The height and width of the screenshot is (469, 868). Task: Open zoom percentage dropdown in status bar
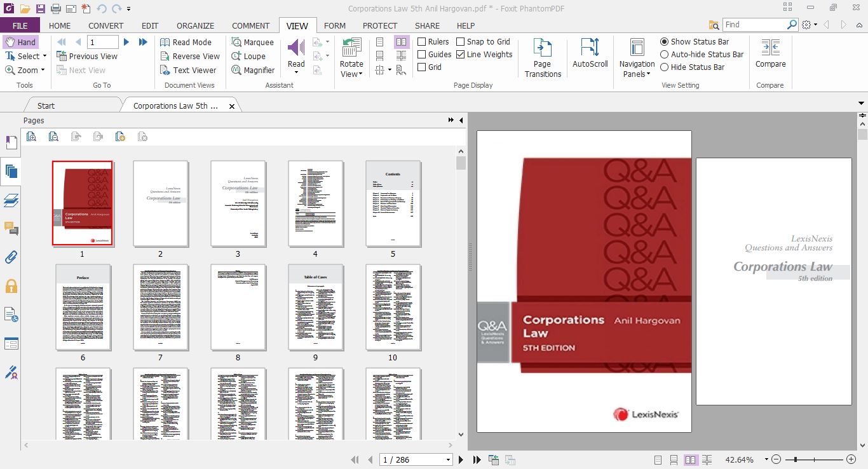tap(766, 459)
